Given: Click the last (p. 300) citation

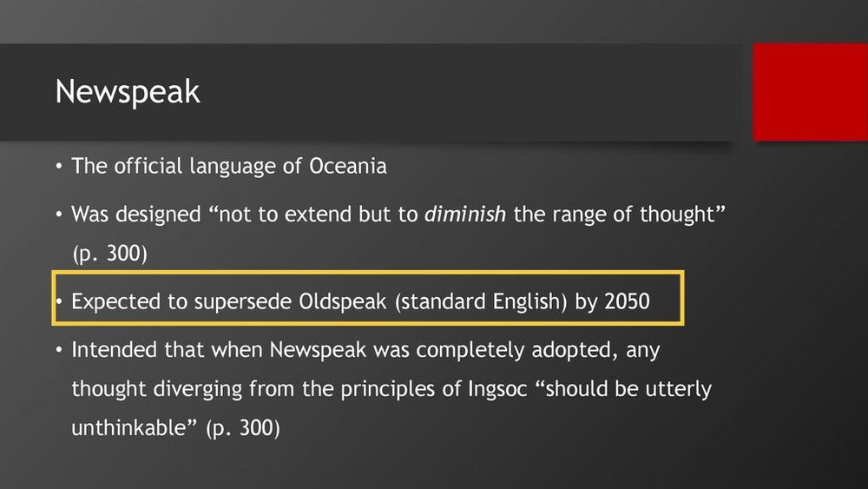Looking at the screenshot, I should 242,428.
